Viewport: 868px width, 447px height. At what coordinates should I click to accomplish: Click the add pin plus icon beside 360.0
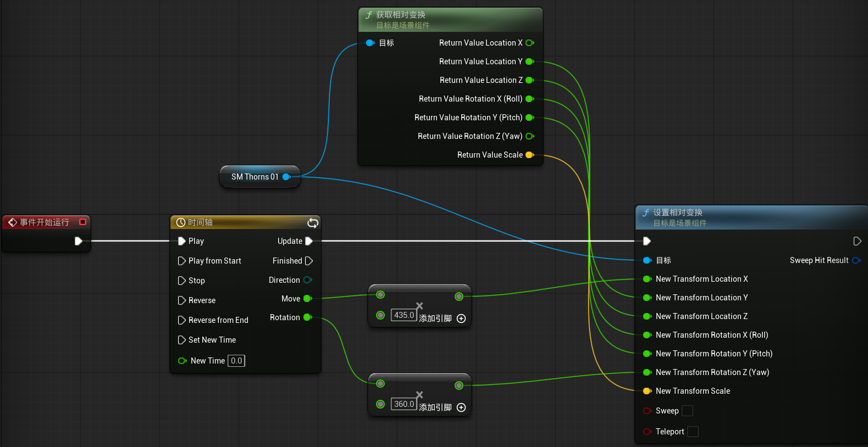[461, 407]
